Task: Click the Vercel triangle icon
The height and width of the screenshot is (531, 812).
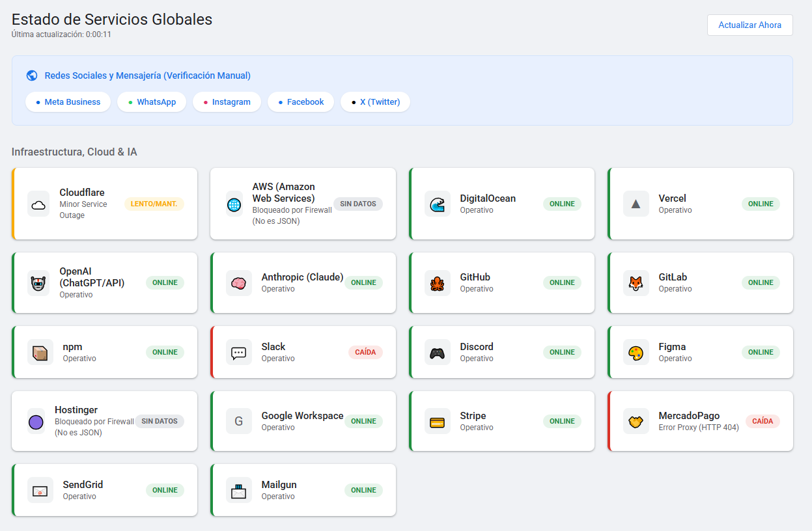Action: [x=636, y=204]
